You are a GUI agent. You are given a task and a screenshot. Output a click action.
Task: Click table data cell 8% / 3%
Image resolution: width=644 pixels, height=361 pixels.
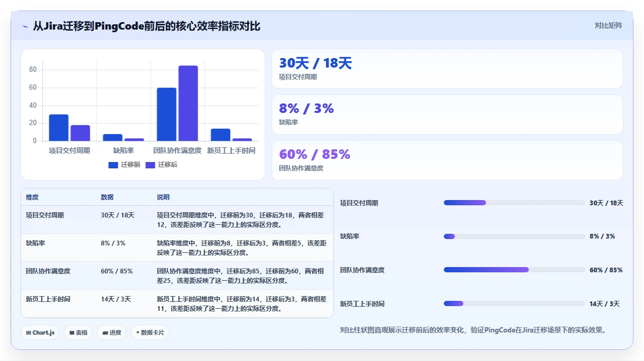113,243
